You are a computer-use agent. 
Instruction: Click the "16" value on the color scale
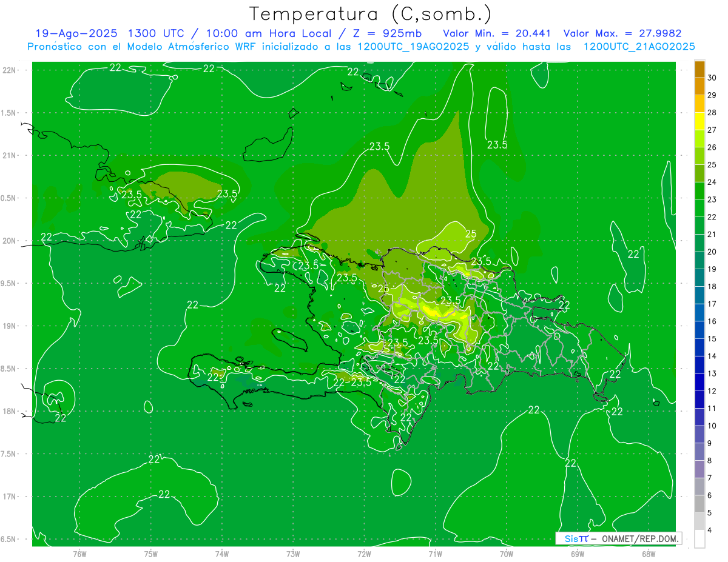(712, 321)
